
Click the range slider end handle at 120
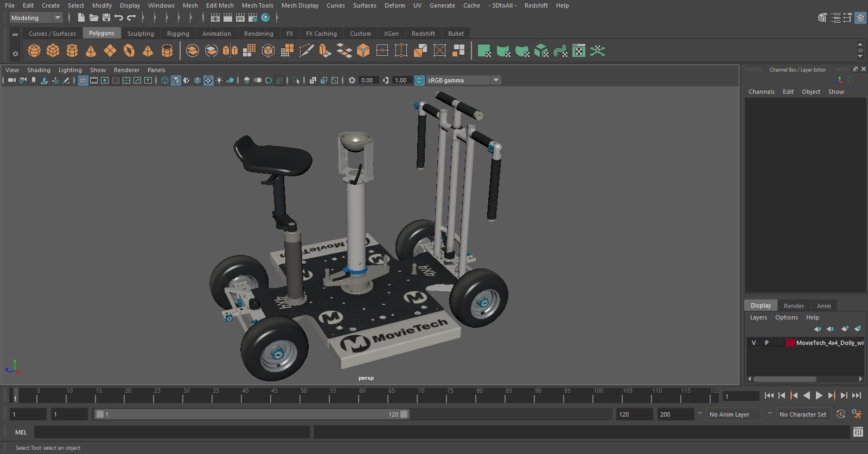404,414
